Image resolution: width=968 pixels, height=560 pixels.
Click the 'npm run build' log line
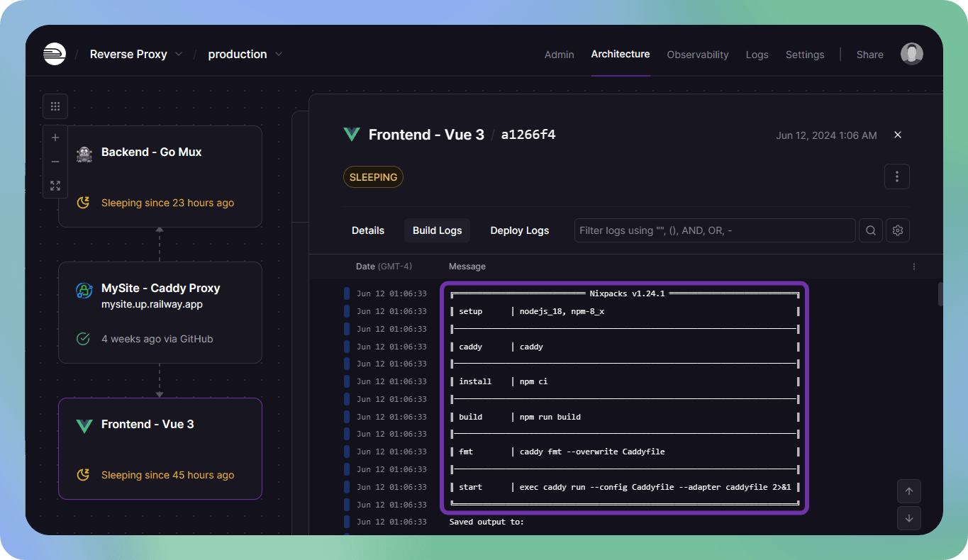coord(625,417)
